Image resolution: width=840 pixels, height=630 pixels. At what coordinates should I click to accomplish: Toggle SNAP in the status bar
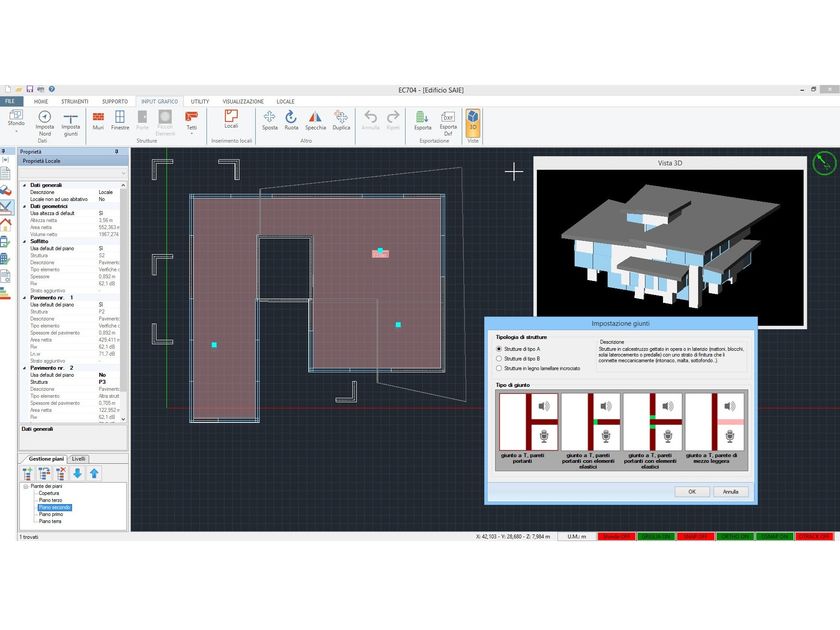click(695, 536)
